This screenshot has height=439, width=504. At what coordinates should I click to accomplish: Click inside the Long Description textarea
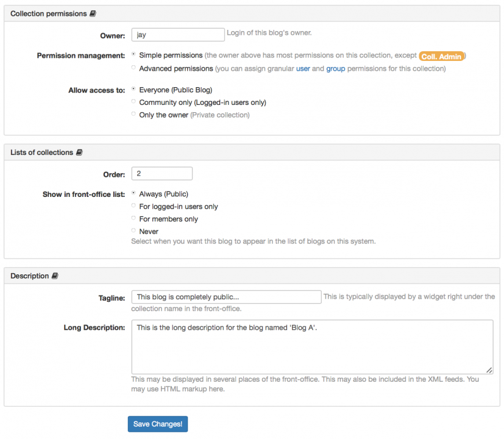(312, 347)
